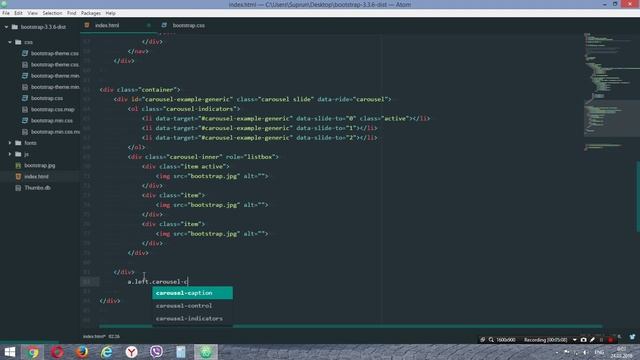Switch to the bootstrap.css tab
Screen dimensions: 640x360
[x=188, y=25]
